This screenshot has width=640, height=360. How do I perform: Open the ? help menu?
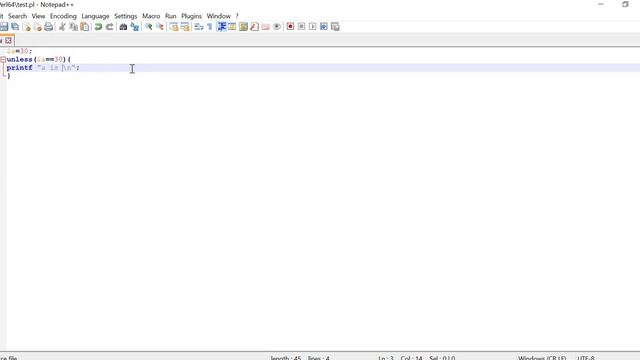237,16
